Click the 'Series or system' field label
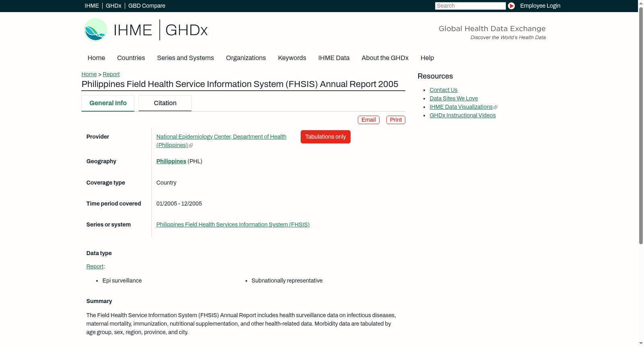Viewport: 644px width, 347px height. [x=109, y=224]
